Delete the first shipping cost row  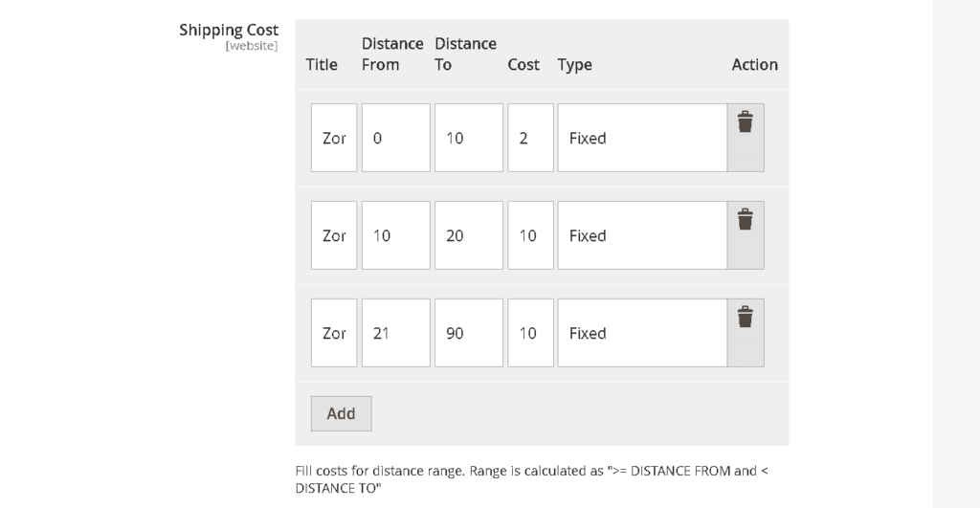coord(745,122)
